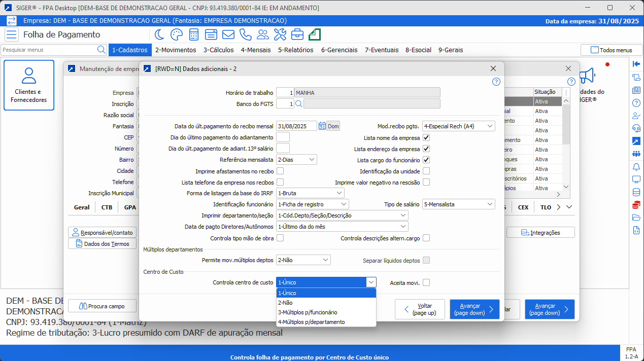Screen dimensions: 644x361
Task: Open the tools (wrench and screwdriver) icon
Action: 280,34
